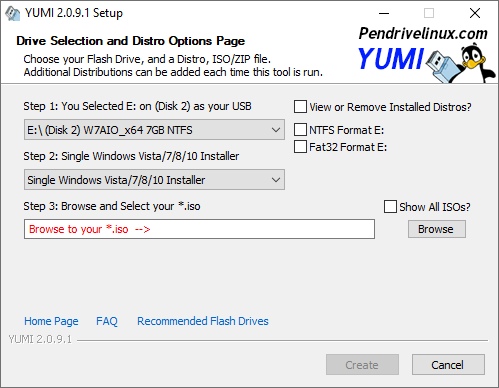The image size is (499, 388).
Task: Open the USB drive selection dropdown
Action: coord(154,130)
